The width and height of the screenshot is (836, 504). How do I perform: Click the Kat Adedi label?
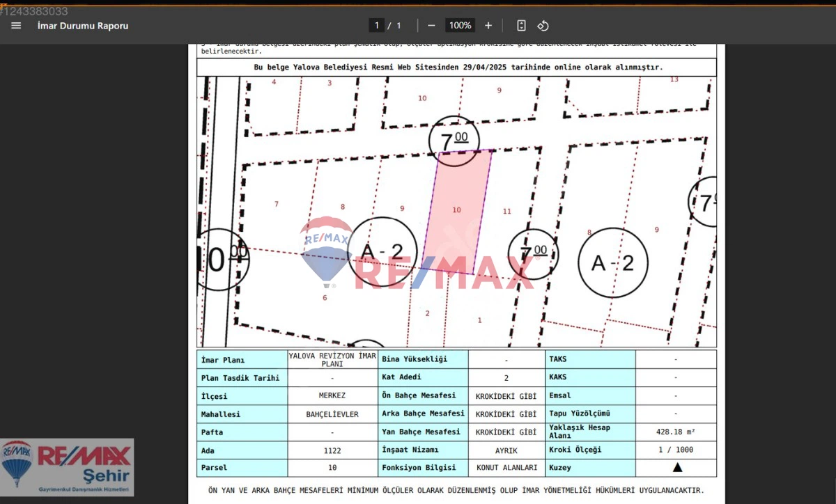tap(401, 378)
